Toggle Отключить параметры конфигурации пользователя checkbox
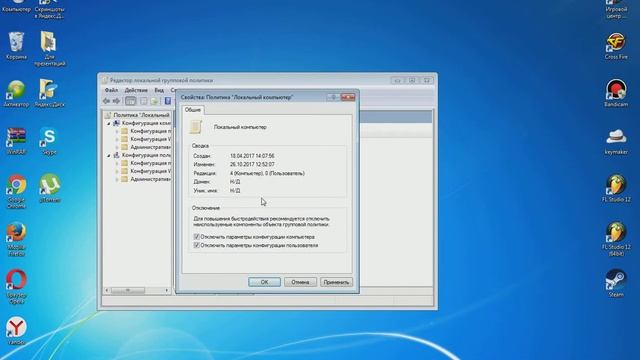This screenshot has height=360, width=640. (197, 245)
